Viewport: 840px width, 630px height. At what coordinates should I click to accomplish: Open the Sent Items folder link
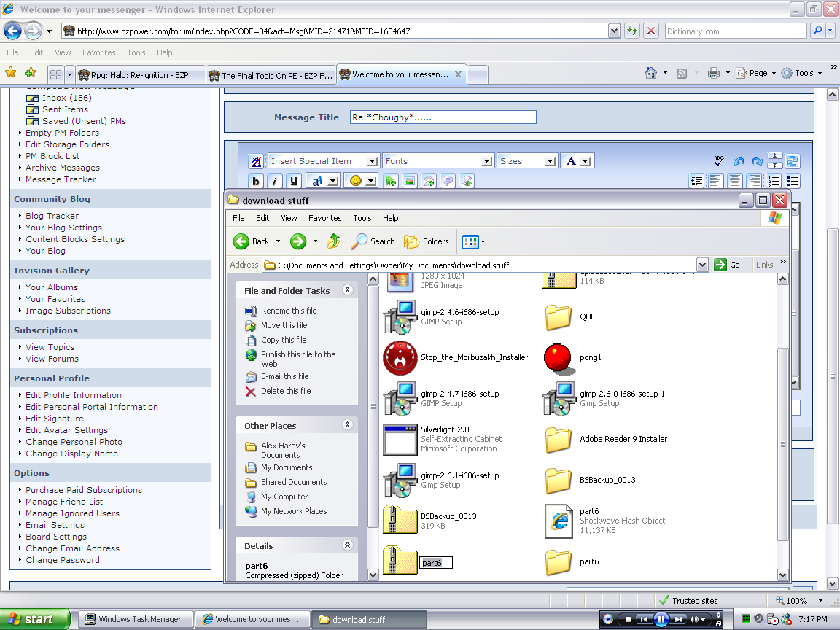coord(65,109)
